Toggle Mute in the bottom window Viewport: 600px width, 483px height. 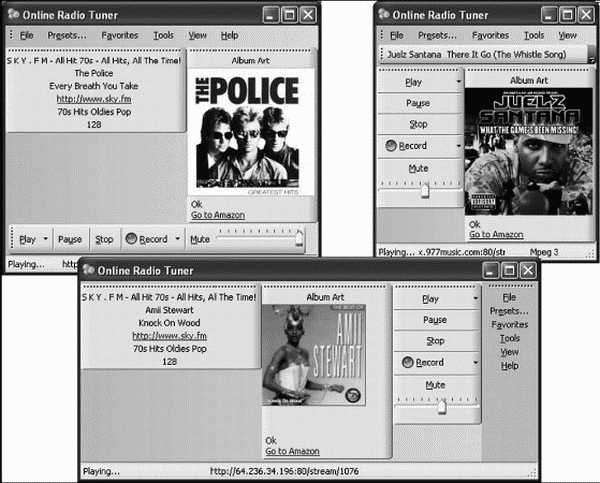click(435, 385)
